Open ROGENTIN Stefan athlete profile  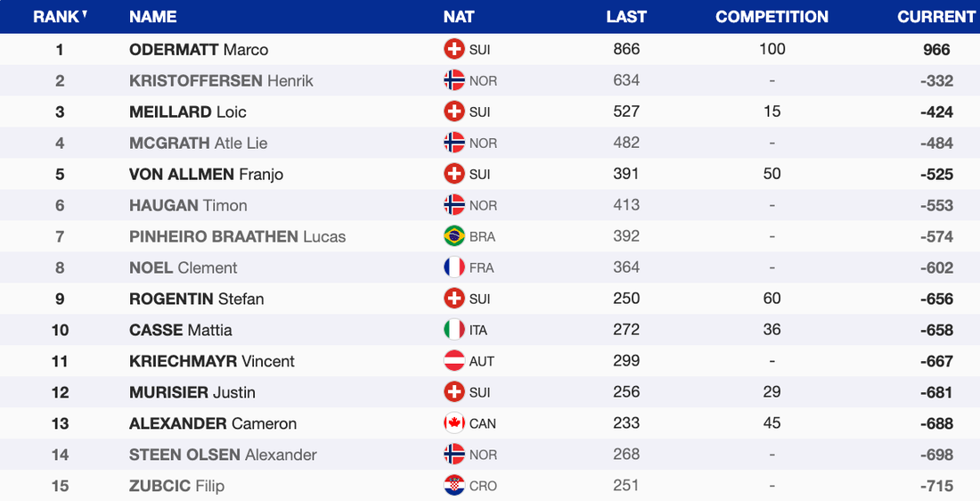197,299
